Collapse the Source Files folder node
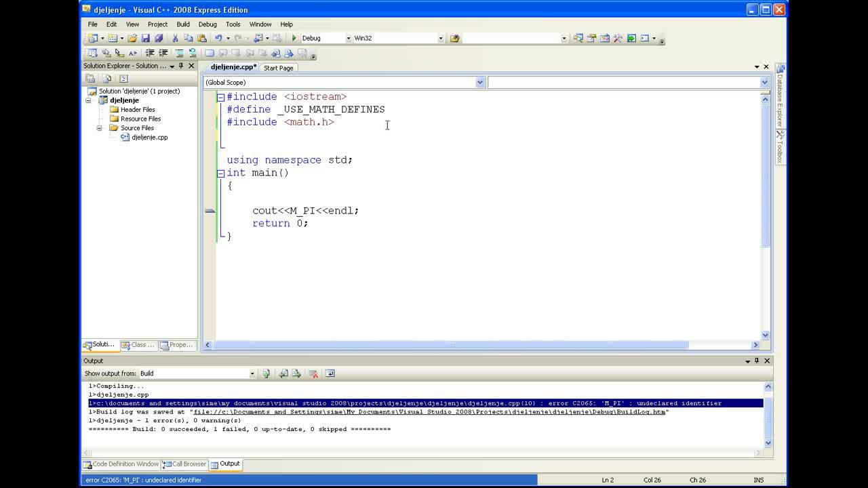The image size is (868, 488). (x=99, y=128)
